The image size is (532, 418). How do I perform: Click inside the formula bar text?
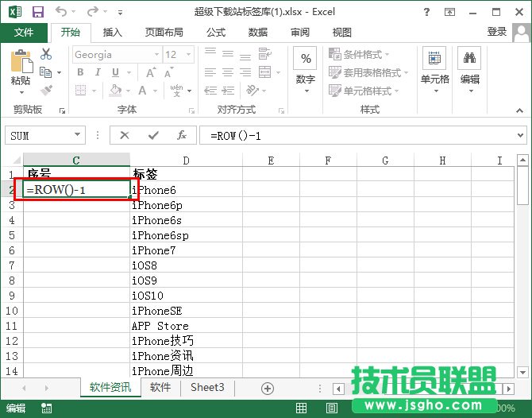point(236,136)
